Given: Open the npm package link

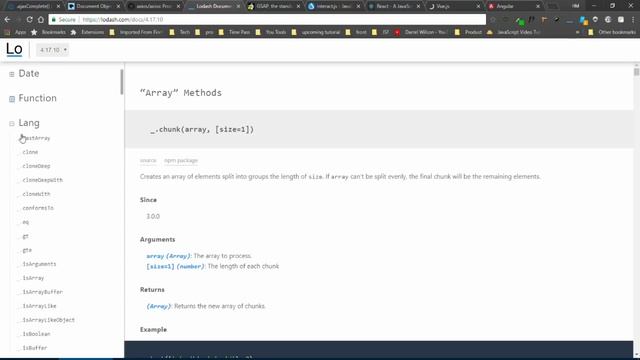Looking at the screenshot, I should tap(181, 160).
